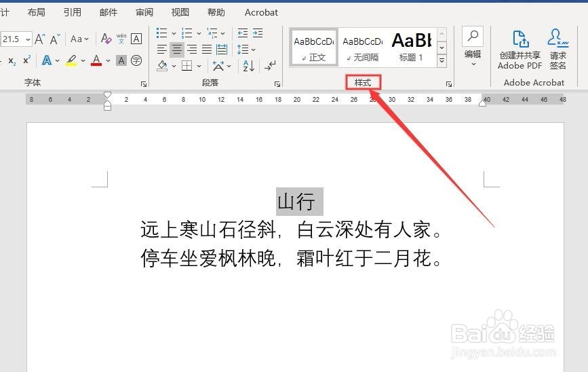Viewport: 588px width, 372px height.
Task: Decrease the paragraph indent
Action: (243, 33)
